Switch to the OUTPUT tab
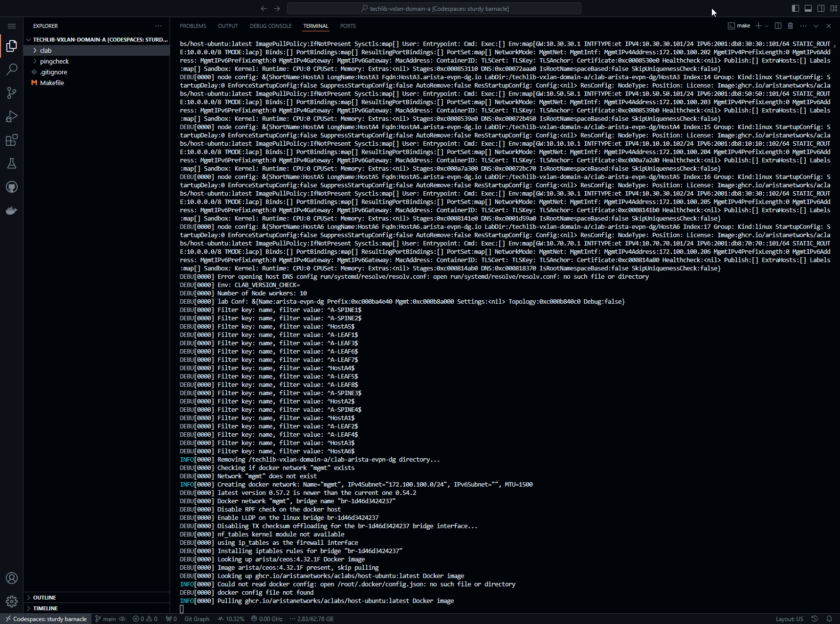 point(228,26)
